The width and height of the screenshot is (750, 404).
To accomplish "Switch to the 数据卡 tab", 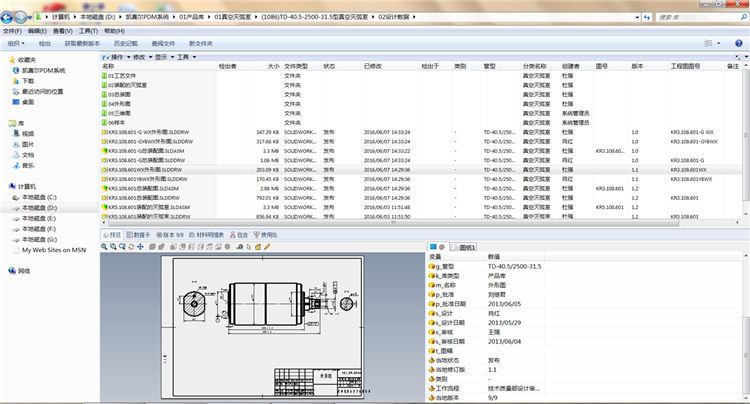I will click(138, 234).
